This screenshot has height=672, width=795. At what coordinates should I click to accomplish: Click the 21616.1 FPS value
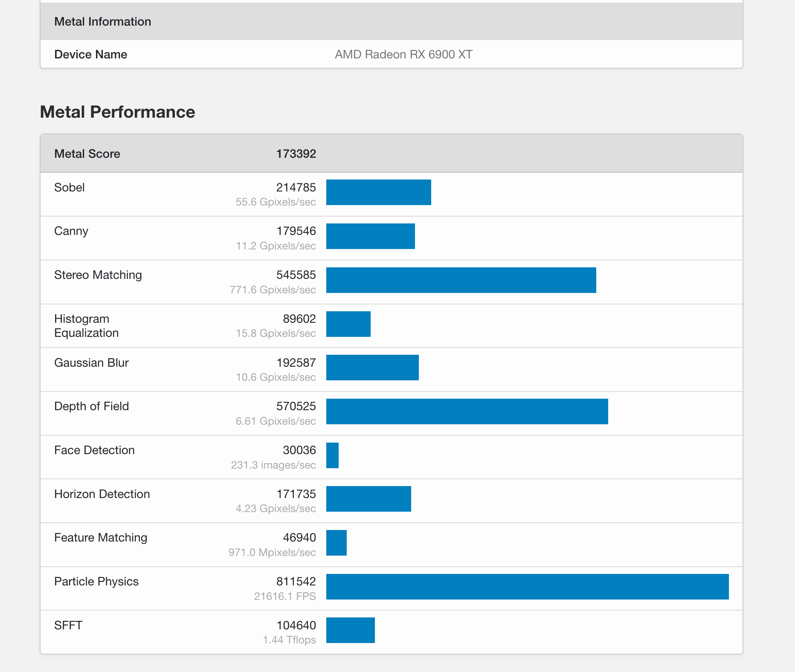(x=284, y=596)
